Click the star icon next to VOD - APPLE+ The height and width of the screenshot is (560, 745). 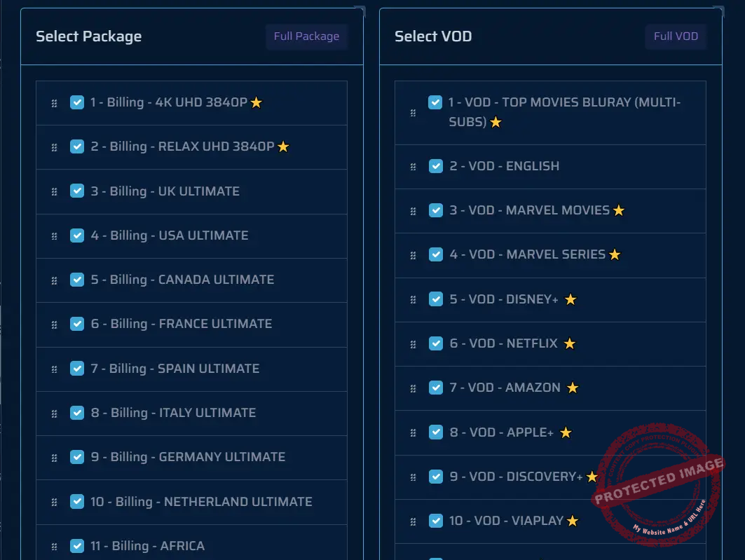(x=566, y=433)
